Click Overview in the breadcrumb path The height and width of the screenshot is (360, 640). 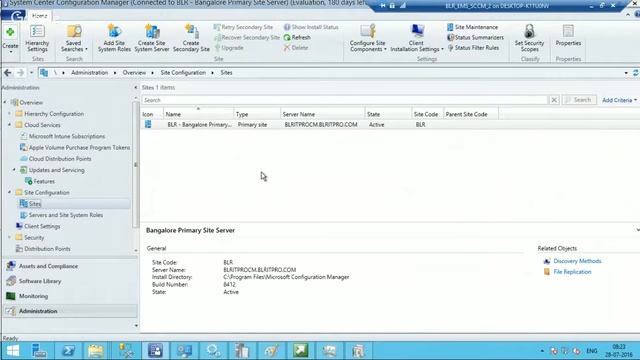[x=134, y=73]
